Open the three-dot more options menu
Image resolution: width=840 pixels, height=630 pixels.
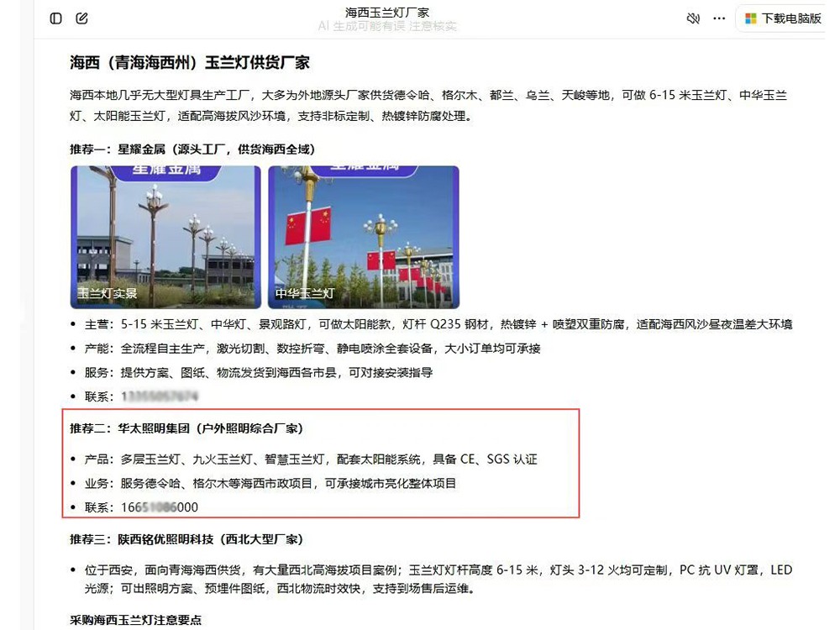[x=719, y=18]
